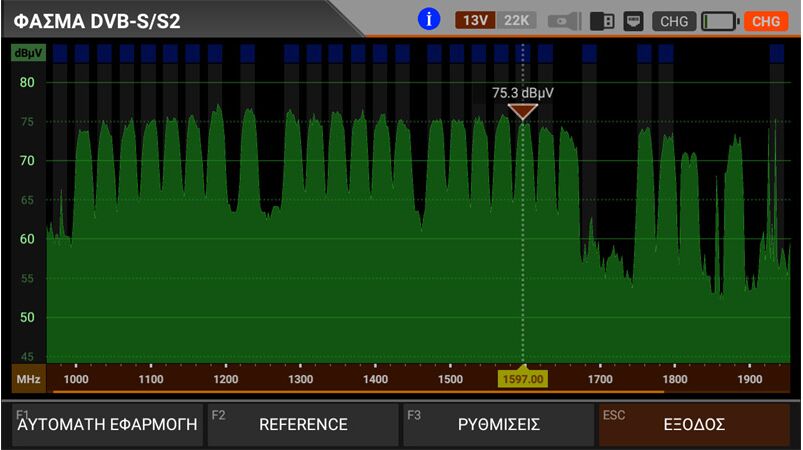Toggle the 13V LNB voltage indicator
Image resolution: width=803 pixels, height=450 pixels.
(475, 20)
